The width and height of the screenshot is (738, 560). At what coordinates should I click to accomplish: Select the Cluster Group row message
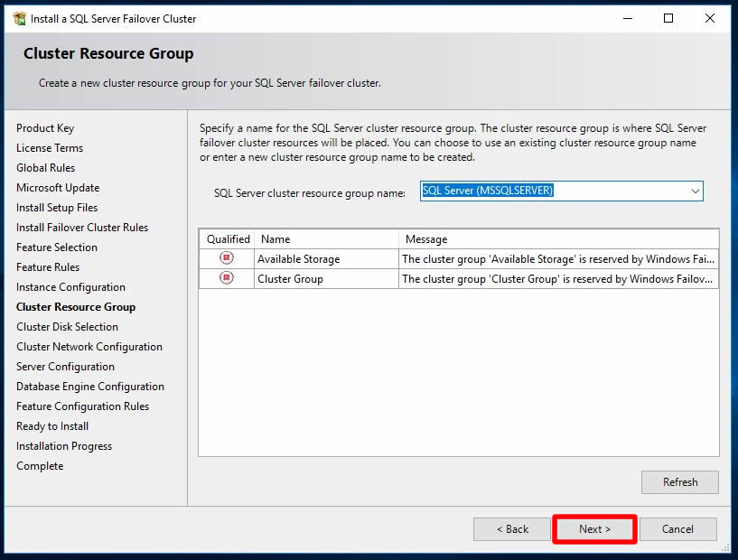click(x=557, y=279)
